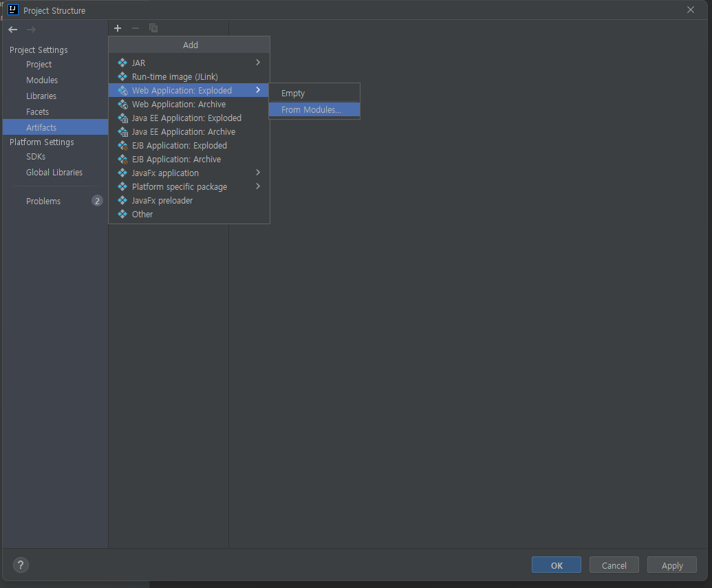
Task: Click the JAR artifact icon
Action: (x=122, y=63)
